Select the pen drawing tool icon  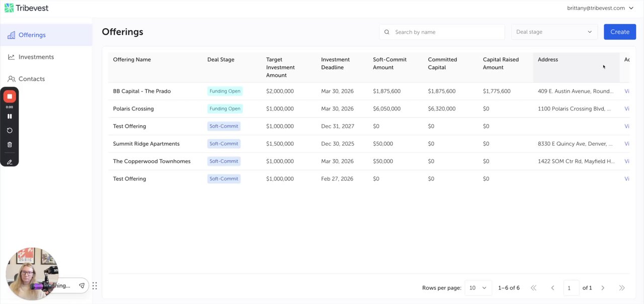10,162
